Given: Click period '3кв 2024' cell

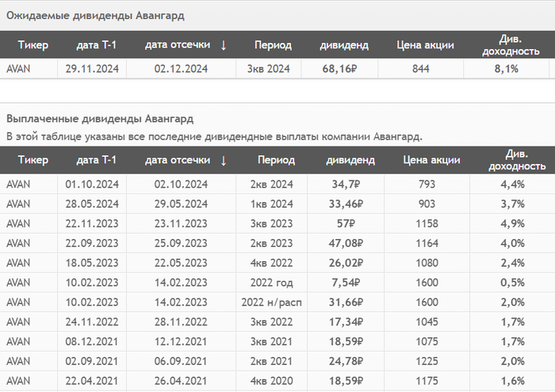Looking at the screenshot, I should click(268, 69).
